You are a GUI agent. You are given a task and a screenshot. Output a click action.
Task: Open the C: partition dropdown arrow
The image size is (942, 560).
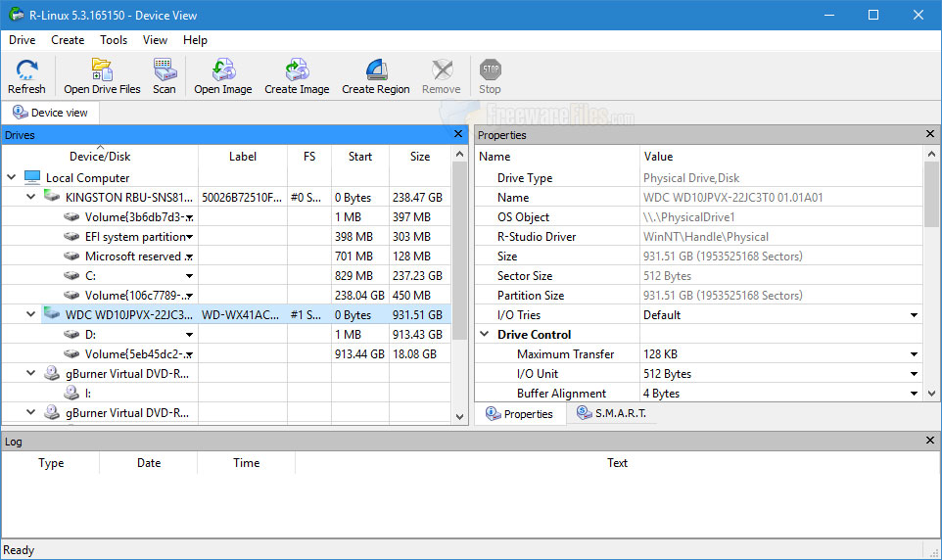point(189,276)
